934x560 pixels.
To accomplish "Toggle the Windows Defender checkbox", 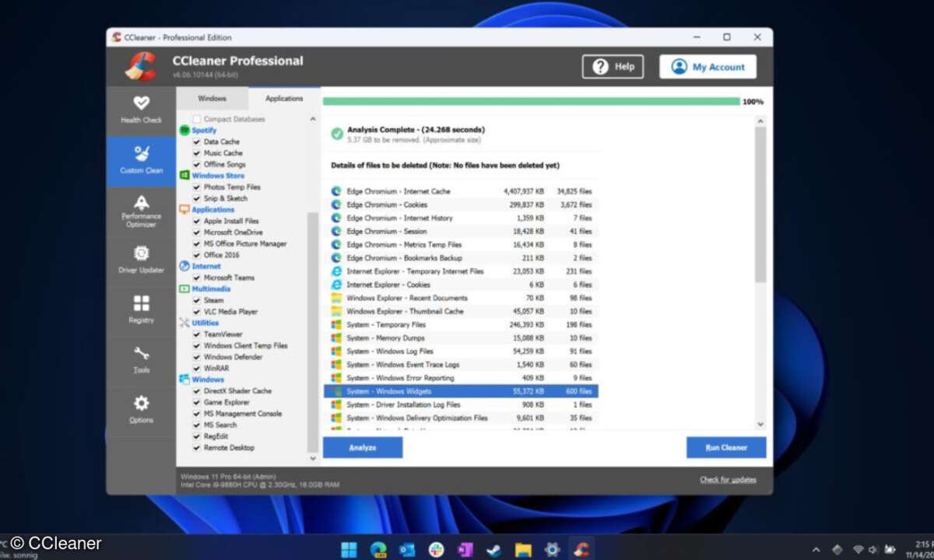I will pyautogui.click(x=196, y=357).
